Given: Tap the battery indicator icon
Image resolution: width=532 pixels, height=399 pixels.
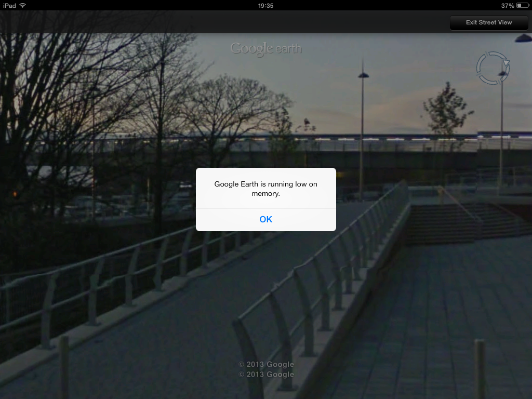Looking at the screenshot, I should coord(523,5).
